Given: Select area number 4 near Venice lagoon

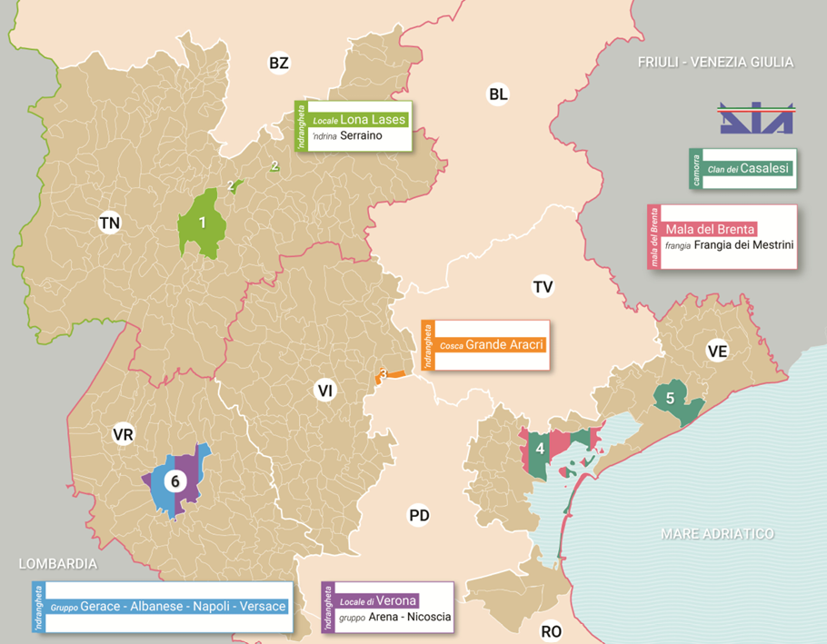Looking at the screenshot, I should point(540,448).
